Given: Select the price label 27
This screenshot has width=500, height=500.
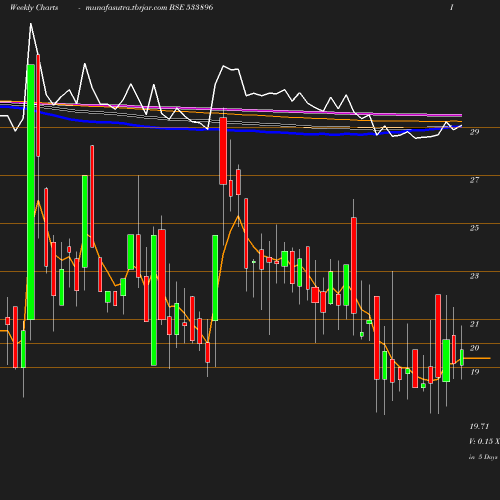Looking at the screenshot, I should tap(474, 180).
